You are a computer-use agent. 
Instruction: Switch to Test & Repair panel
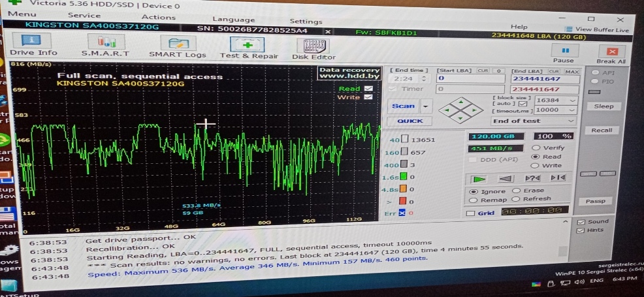pyautogui.click(x=248, y=48)
